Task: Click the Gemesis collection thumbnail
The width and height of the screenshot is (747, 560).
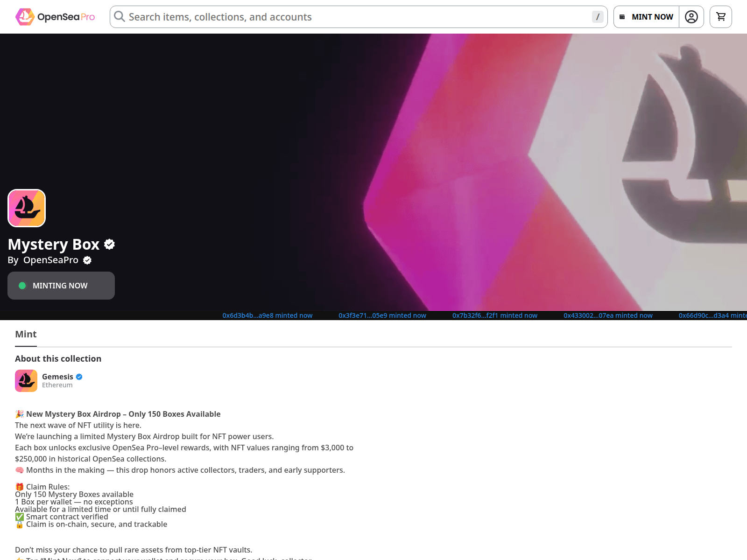Action: [x=26, y=381]
